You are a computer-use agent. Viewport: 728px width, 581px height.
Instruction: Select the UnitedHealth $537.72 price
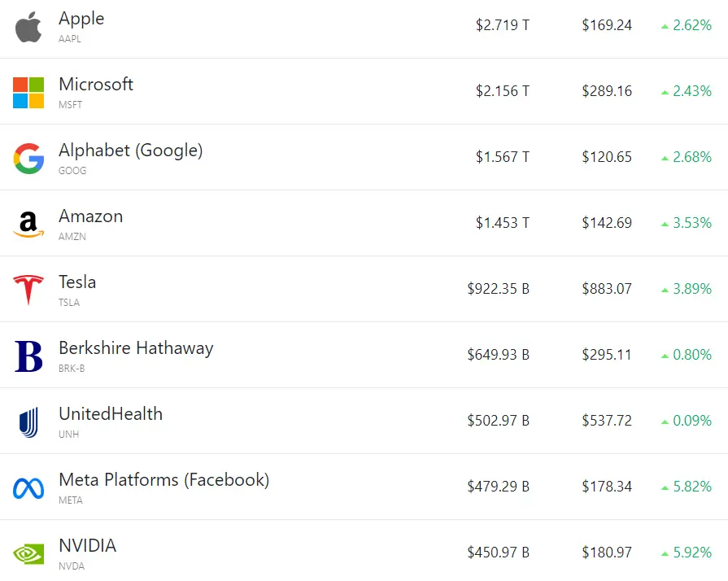coord(607,421)
